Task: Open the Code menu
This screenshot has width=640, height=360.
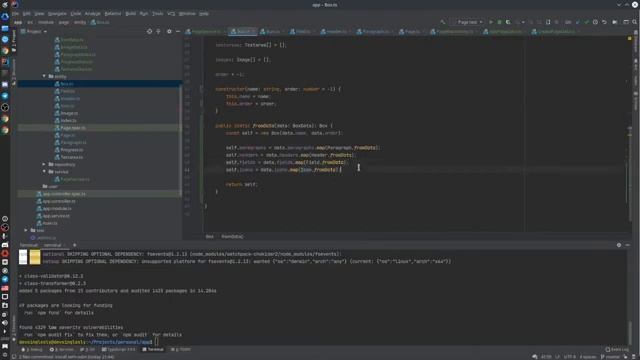Action: [76, 13]
